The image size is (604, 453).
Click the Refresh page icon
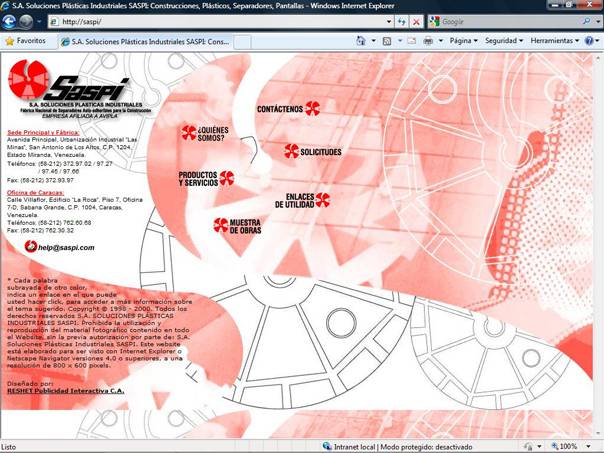[x=401, y=21]
